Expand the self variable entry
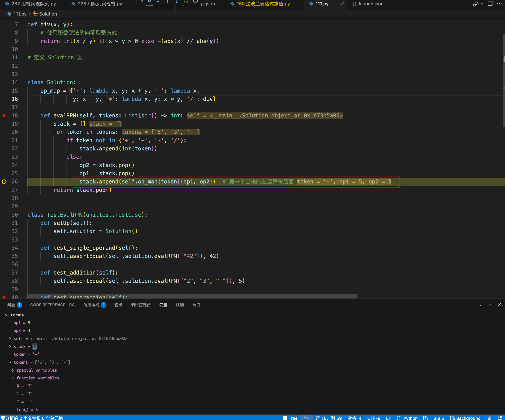Viewport: 505px width, 420px height. [10, 339]
